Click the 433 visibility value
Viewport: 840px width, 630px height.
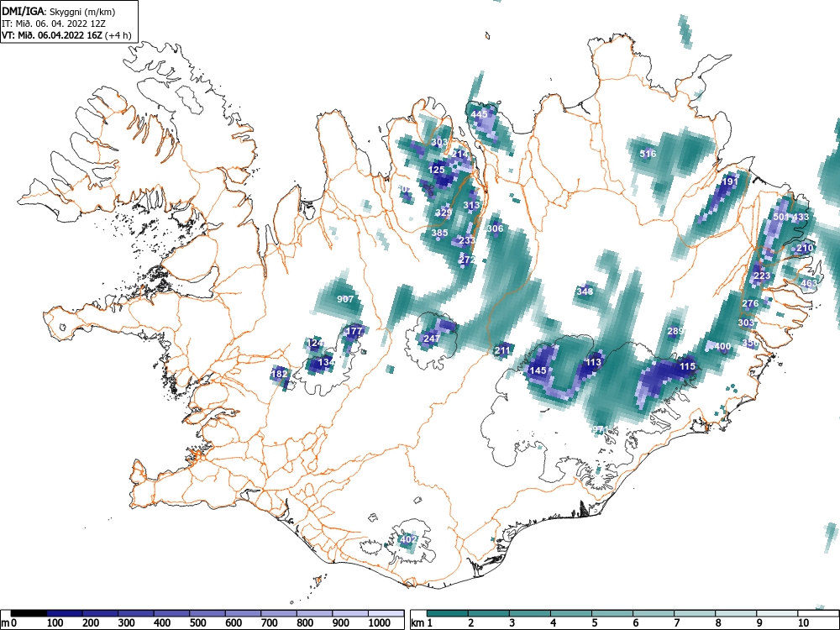coord(801,217)
